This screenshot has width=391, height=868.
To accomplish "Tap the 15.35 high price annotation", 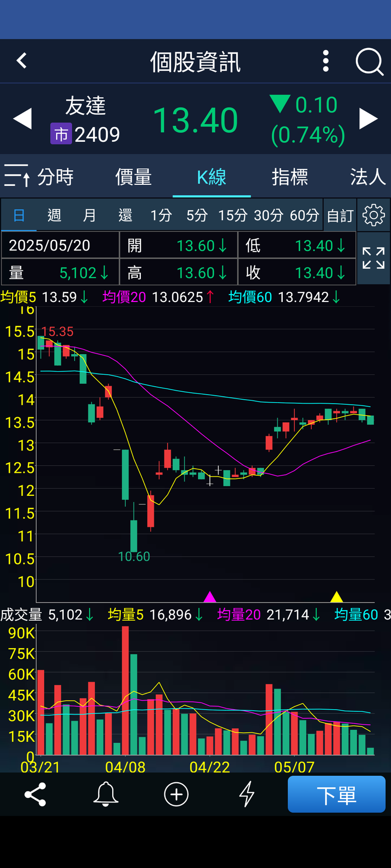I will pos(58,332).
